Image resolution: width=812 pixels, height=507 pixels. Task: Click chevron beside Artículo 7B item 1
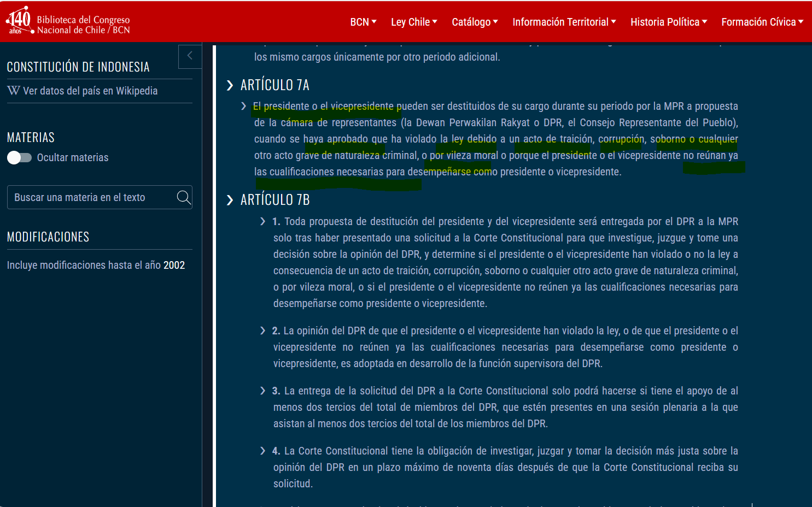pos(263,221)
